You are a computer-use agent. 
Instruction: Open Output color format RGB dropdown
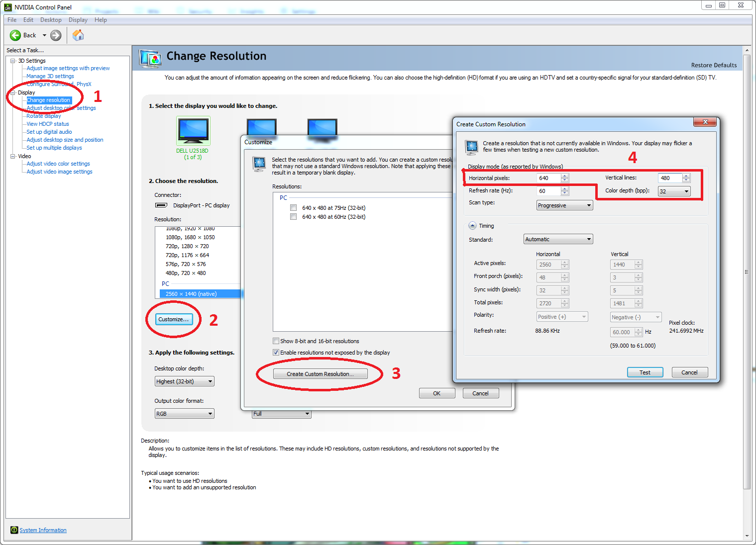click(185, 414)
